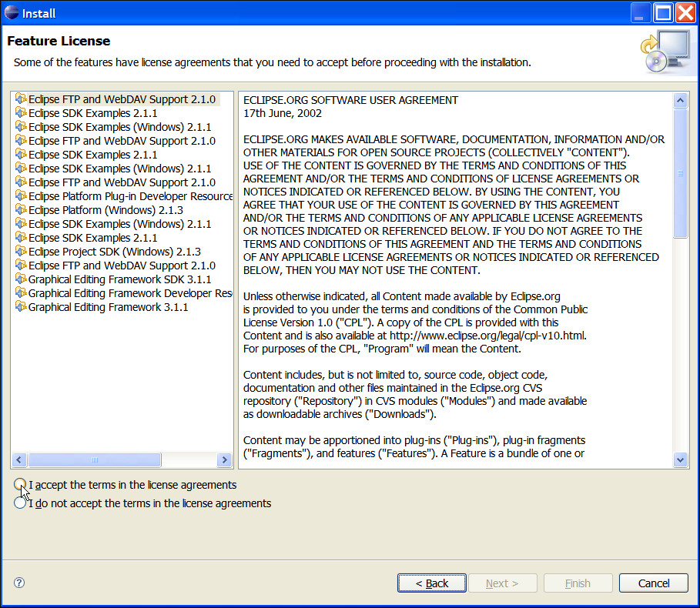The width and height of the screenshot is (700, 608).
Task: Click the feature list's left scroll arrow
Action: click(19, 459)
